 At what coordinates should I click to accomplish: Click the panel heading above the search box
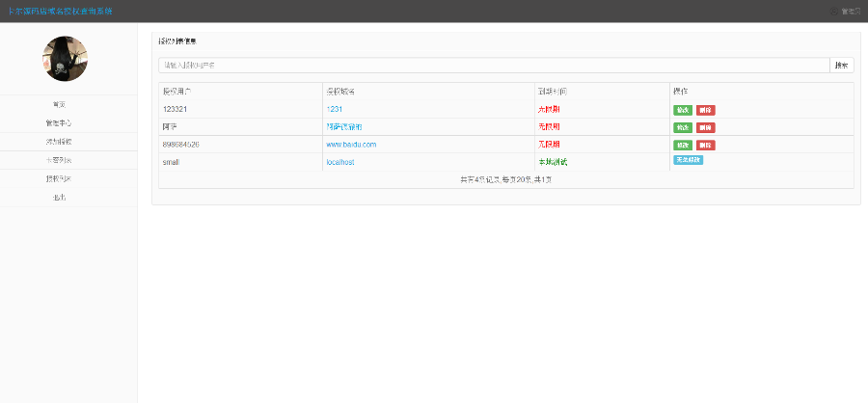coord(177,40)
